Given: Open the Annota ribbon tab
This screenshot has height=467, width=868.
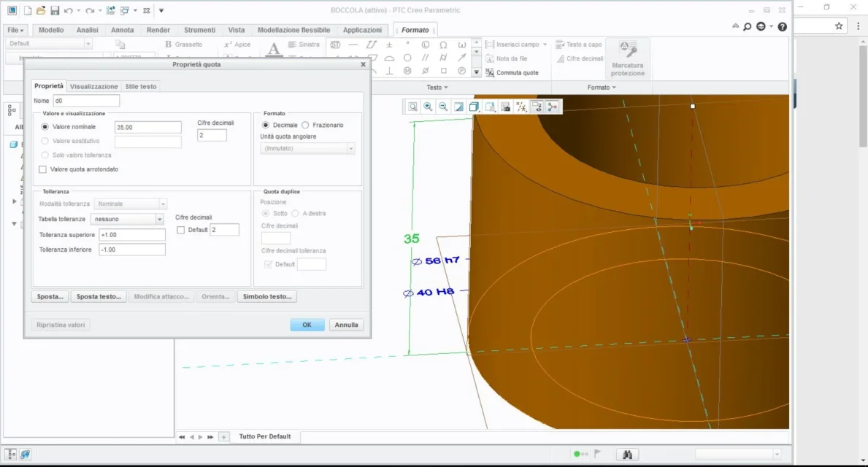Looking at the screenshot, I should pyautogui.click(x=123, y=30).
